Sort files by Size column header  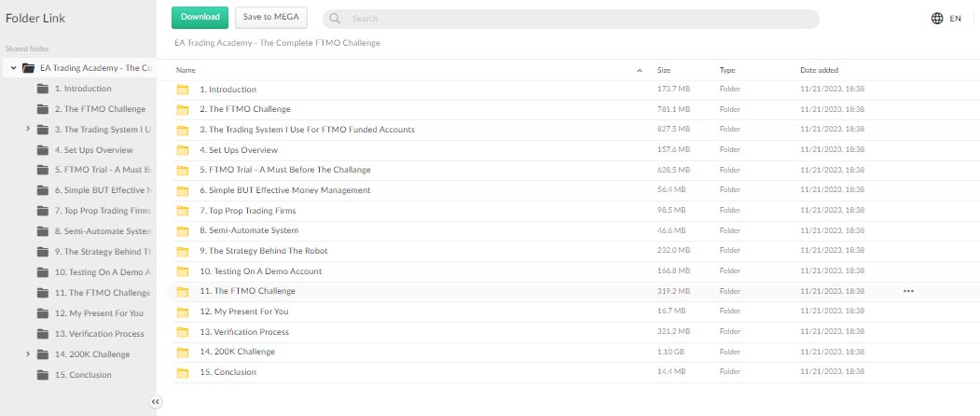[x=664, y=70]
